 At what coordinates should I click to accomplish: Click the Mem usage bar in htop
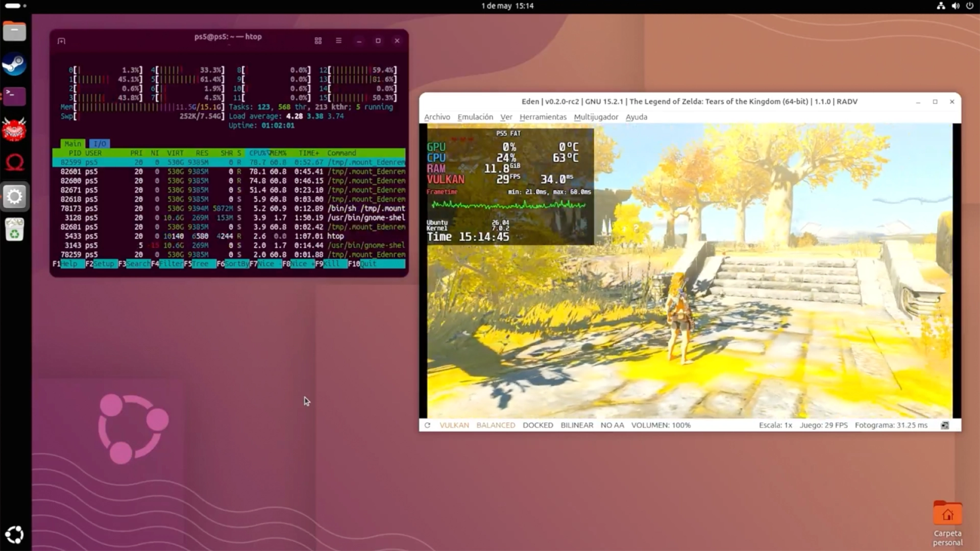(x=143, y=107)
